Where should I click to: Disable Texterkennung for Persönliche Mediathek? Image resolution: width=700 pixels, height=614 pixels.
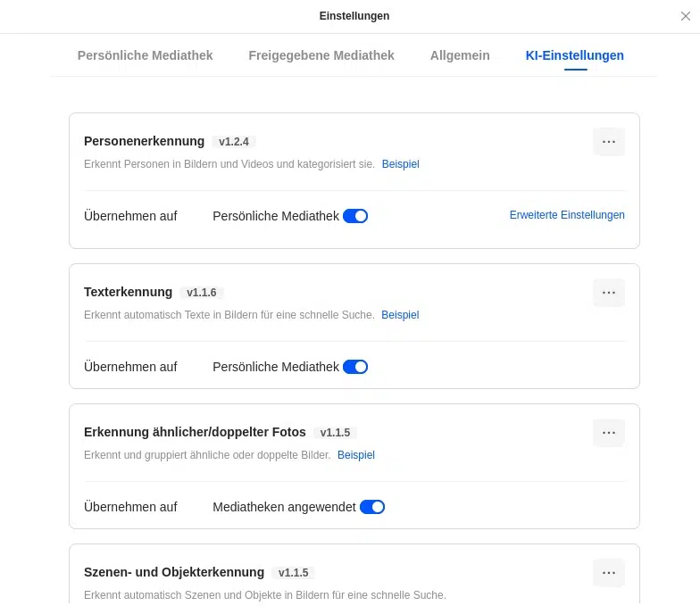point(355,367)
